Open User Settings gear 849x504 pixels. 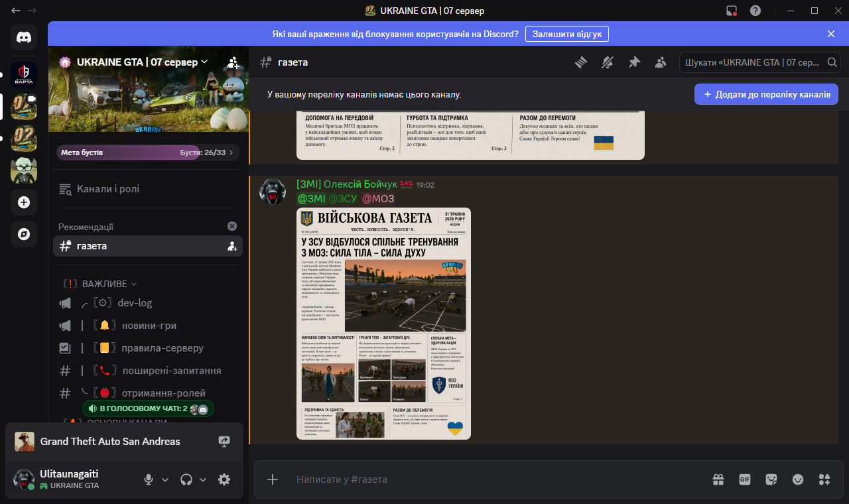point(224,479)
